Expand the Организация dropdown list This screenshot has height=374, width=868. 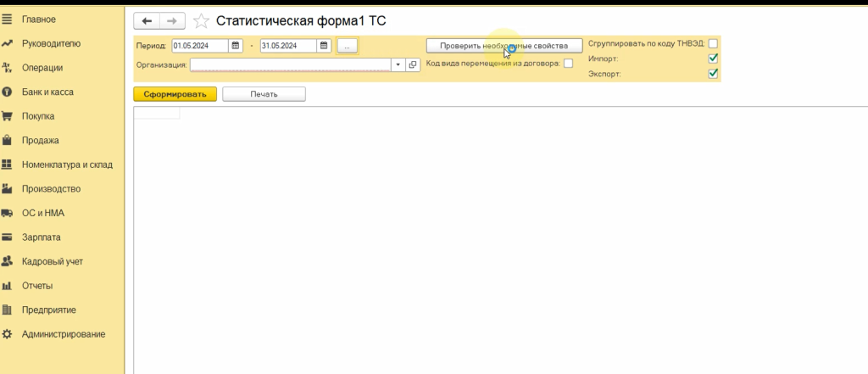[398, 64]
